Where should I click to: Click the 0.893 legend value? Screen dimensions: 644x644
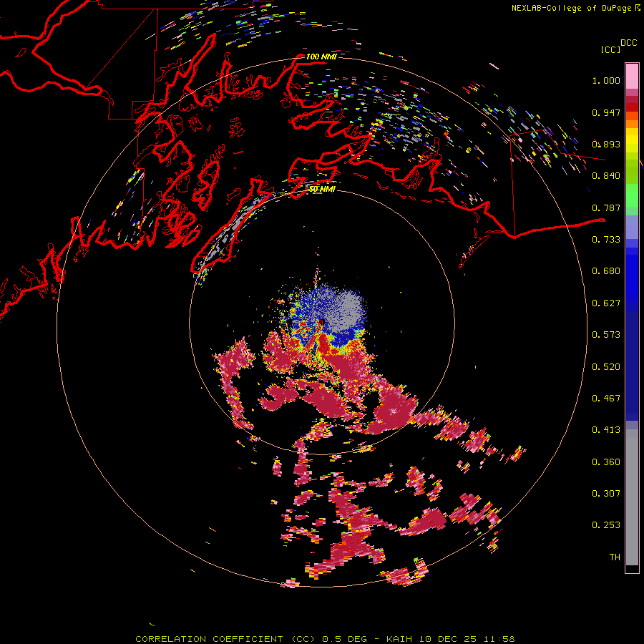pyautogui.click(x=606, y=144)
